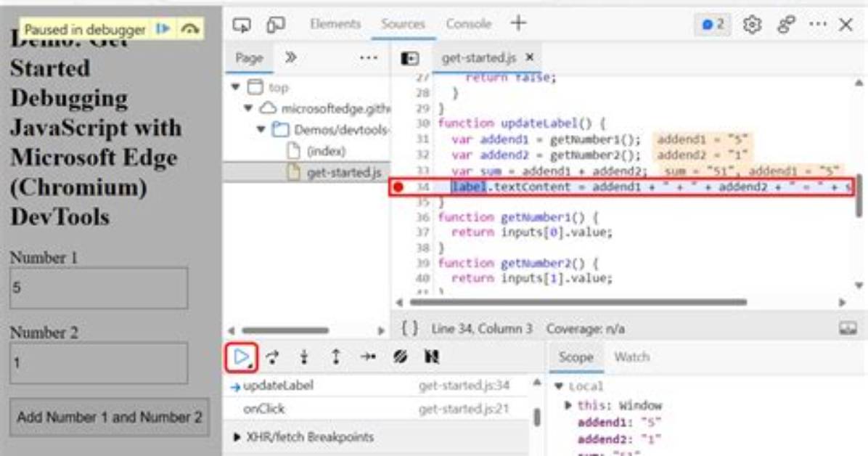Switch to Elements tab
Viewport: 868px width, 456px height.
(335, 24)
